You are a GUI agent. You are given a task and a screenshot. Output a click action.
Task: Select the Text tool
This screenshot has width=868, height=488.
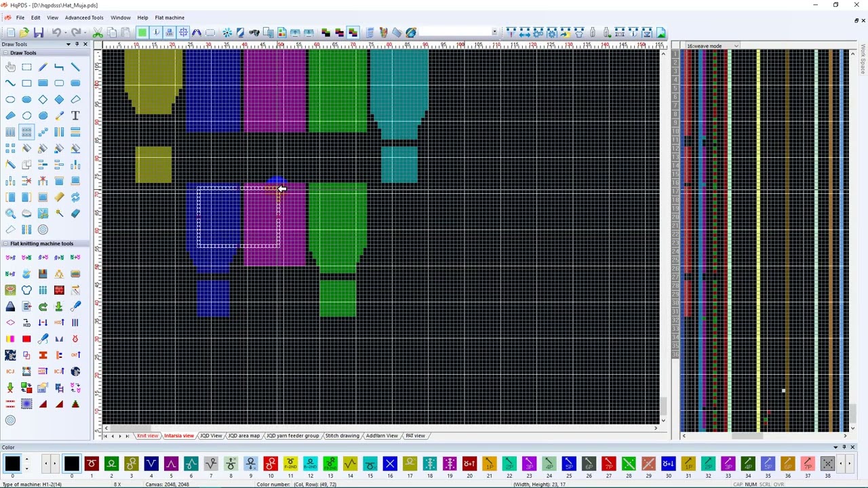[75, 115]
